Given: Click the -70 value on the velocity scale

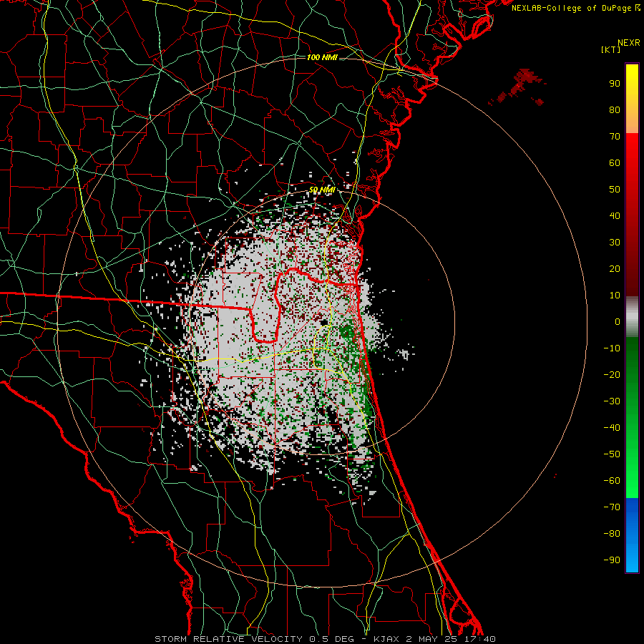Looking at the screenshot, I should [612, 507].
